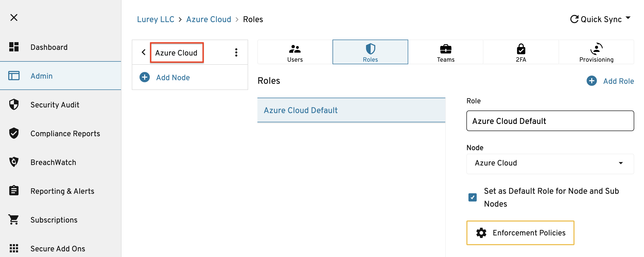
Task: Switch to the Users tab
Action: (x=295, y=52)
